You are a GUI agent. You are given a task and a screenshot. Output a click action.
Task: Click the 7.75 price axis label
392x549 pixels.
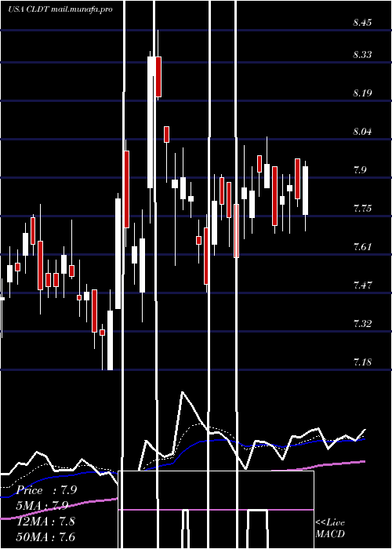point(362,209)
